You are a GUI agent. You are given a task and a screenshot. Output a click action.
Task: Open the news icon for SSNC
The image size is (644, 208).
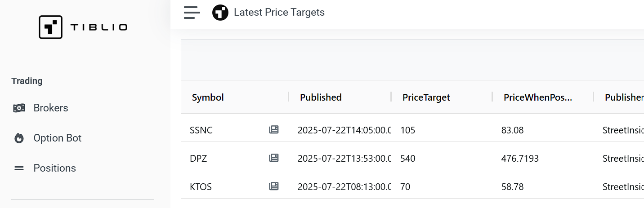tap(274, 130)
